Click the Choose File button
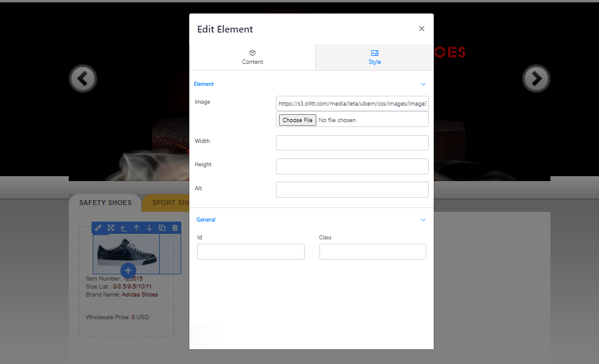The image size is (599, 364). [x=297, y=120]
